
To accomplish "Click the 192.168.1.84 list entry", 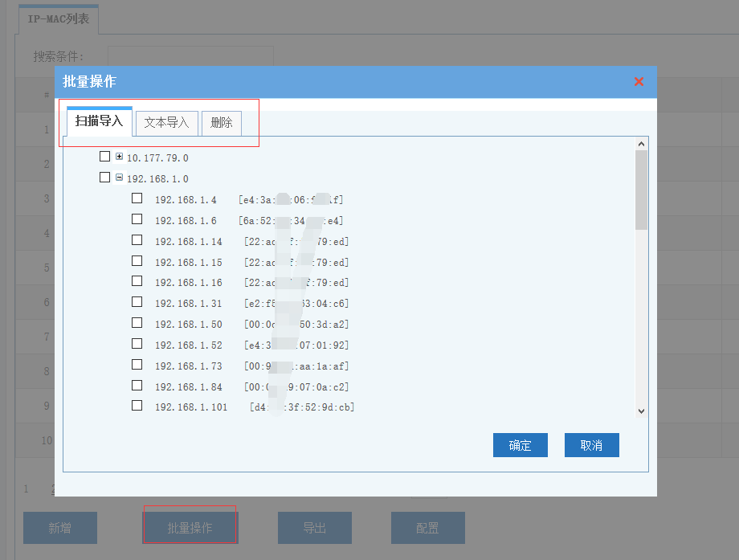I will [188, 386].
